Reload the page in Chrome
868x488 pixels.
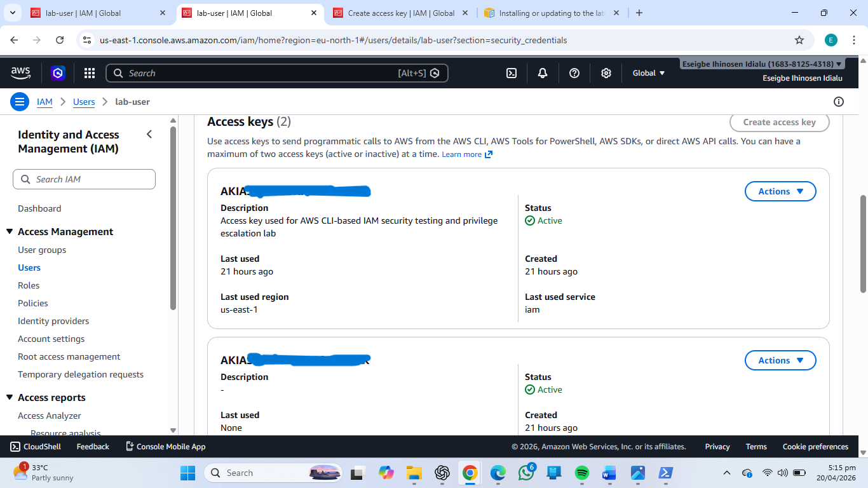(60, 40)
